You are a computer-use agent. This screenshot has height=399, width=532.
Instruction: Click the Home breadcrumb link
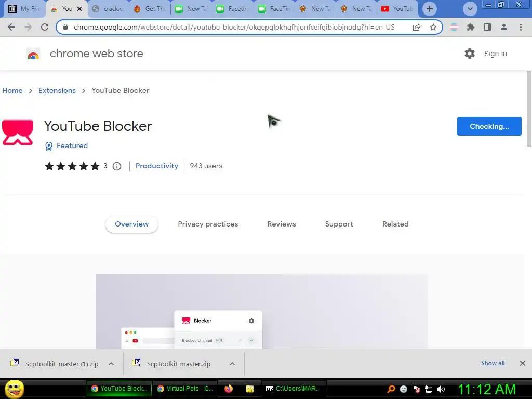click(12, 90)
